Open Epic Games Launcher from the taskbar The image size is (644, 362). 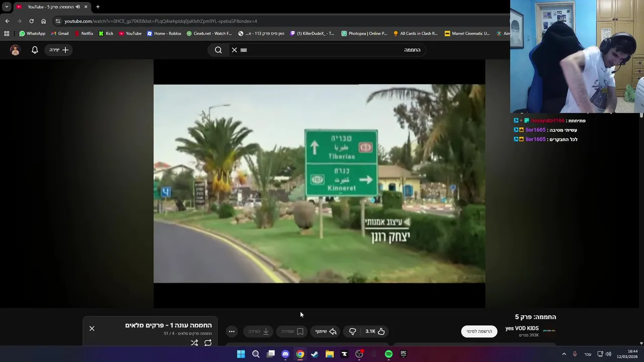pos(403,354)
